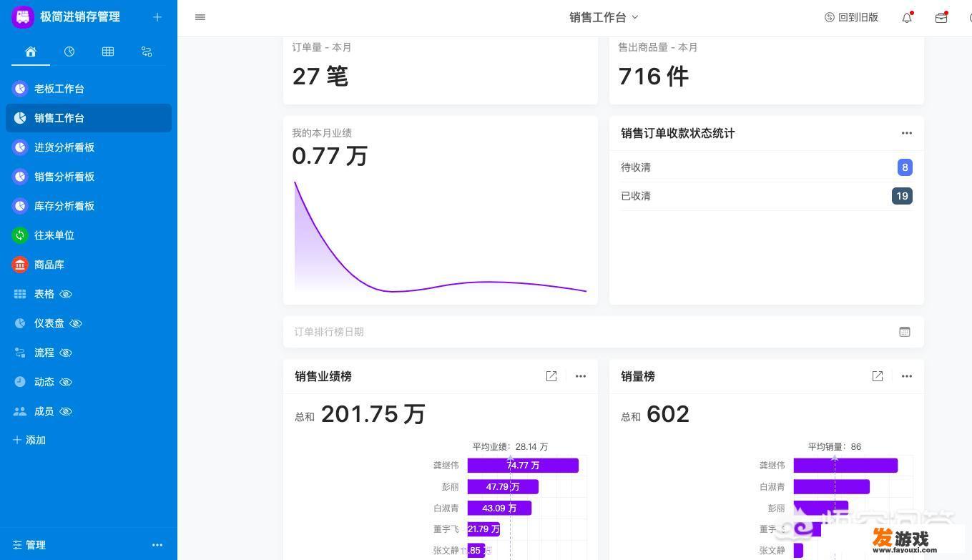
Task: Click the badge count 8 for 待收清
Action: (x=905, y=167)
